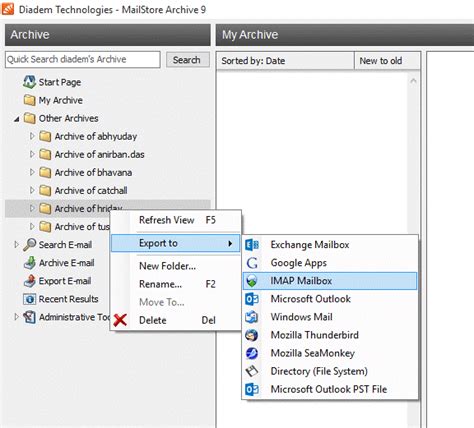Click the Other Archives folder icon
Viewport: 474px width, 428px height.
click(29, 118)
